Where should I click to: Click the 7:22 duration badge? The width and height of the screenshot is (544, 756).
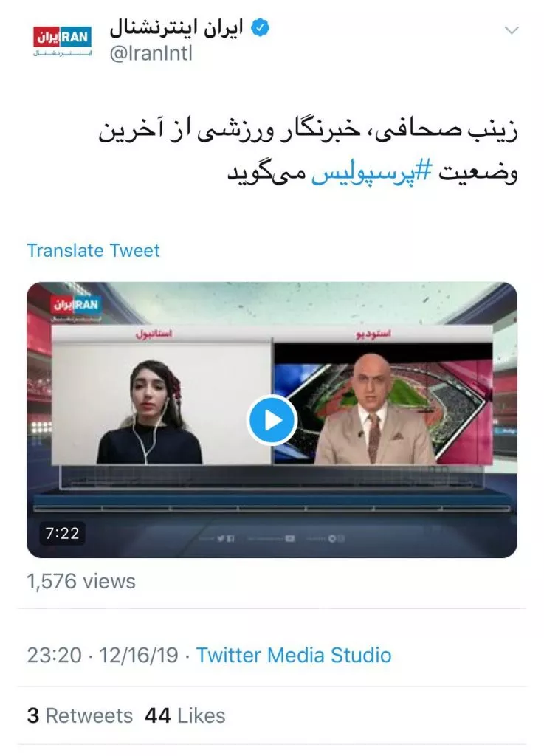click(x=62, y=533)
